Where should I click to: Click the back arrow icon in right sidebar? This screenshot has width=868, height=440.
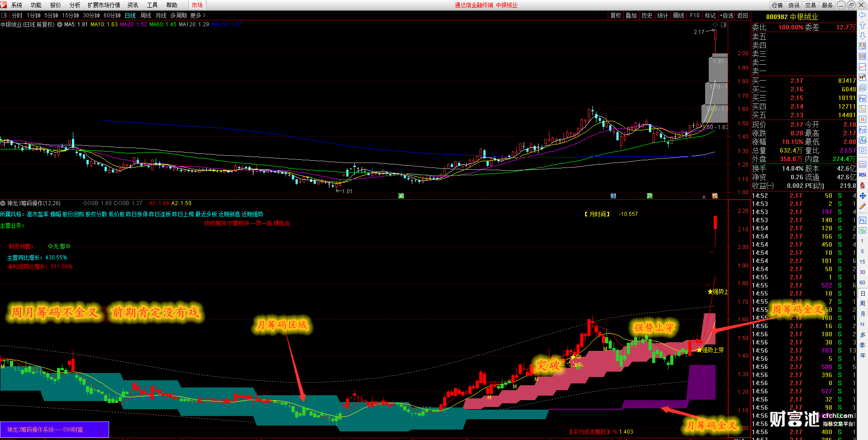[x=863, y=15]
